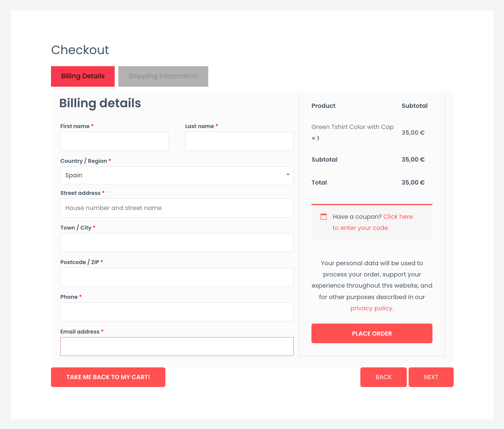Click the Town / City field
The image size is (504, 429).
(177, 243)
